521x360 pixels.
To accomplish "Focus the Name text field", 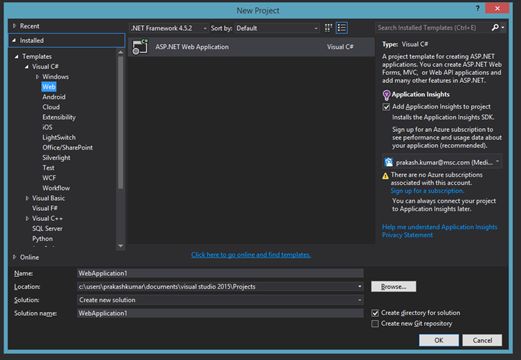I will click(x=220, y=273).
